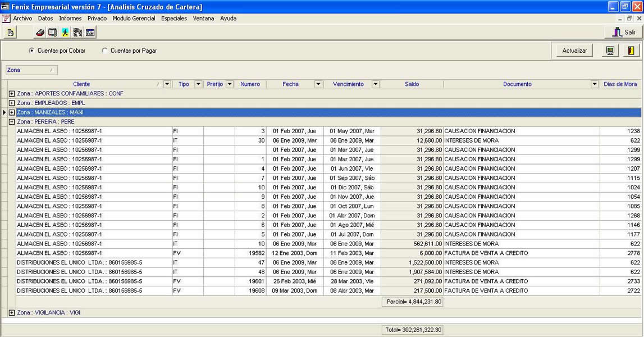
Task: Click the Zona grouping field button
Action: click(31, 70)
